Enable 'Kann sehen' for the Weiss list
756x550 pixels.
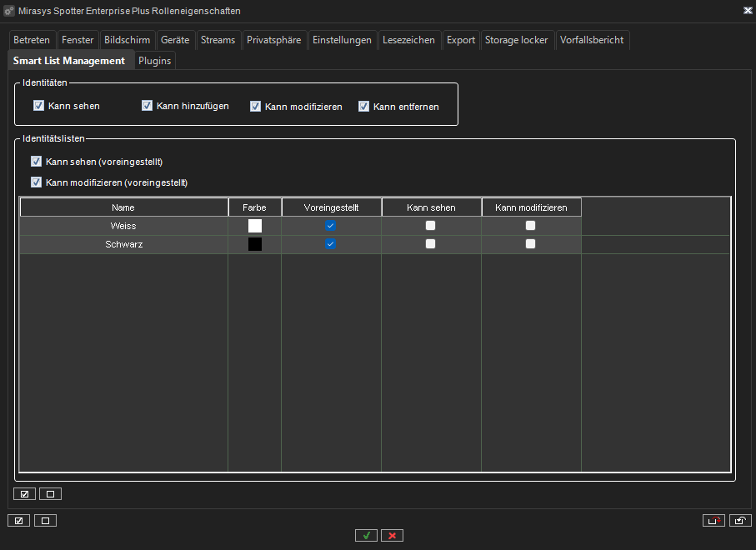[431, 226]
